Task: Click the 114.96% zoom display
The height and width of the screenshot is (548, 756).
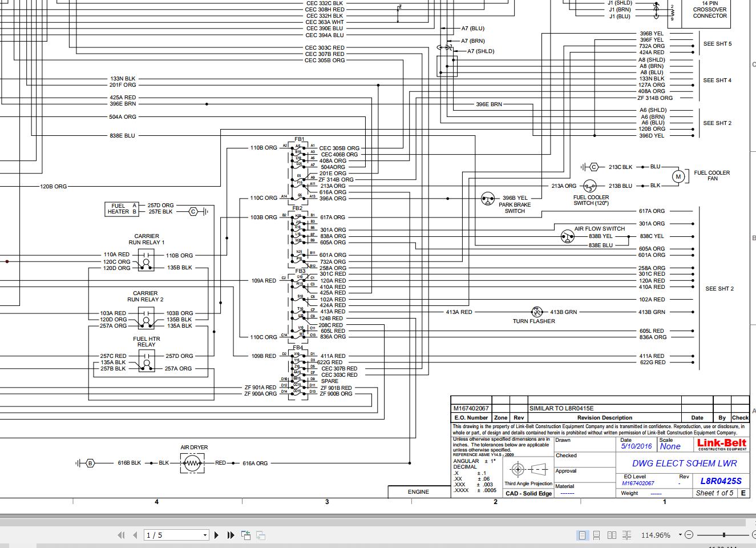Action: pos(656,535)
